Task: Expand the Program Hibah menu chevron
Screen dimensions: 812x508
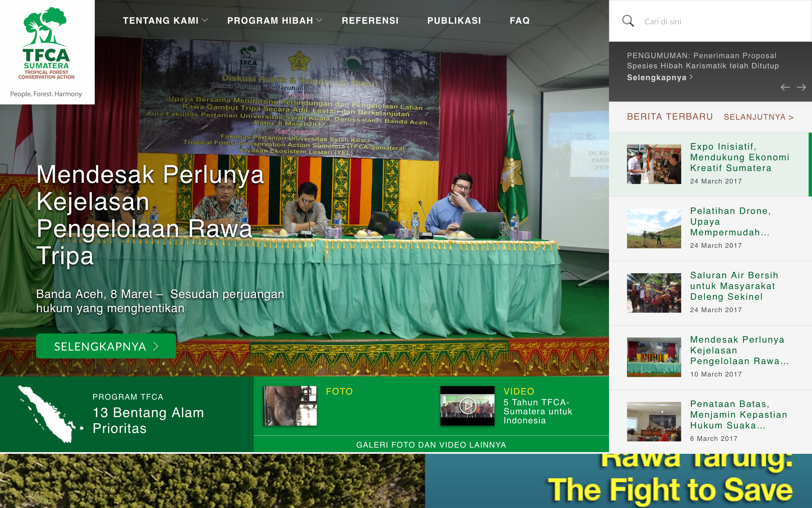Action: point(319,20)
